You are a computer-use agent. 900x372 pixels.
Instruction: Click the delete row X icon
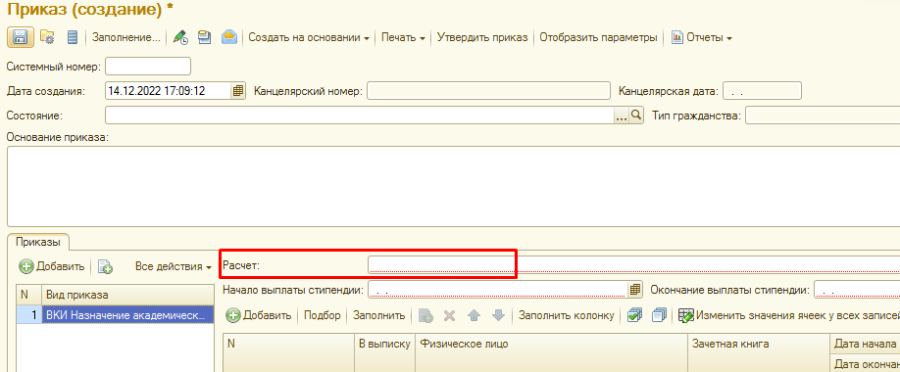[x=449, y=315]
